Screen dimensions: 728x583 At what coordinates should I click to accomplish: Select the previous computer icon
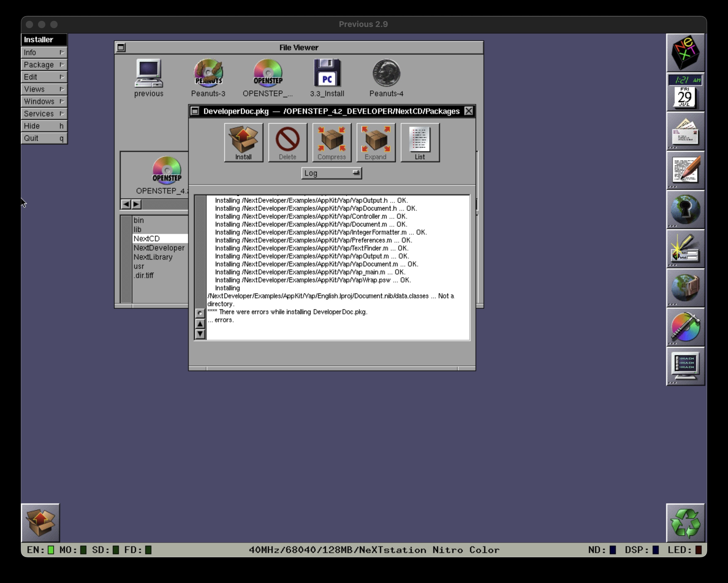click(x=149, y=73)
